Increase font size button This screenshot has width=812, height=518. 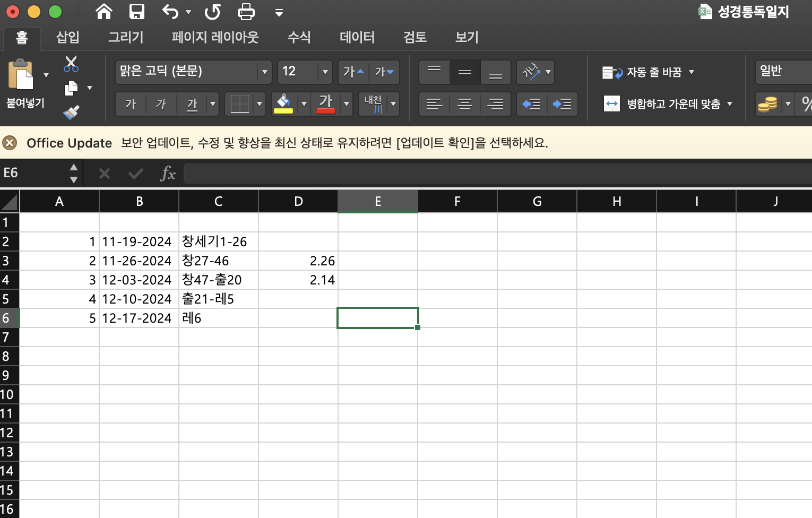click(353, 72)
